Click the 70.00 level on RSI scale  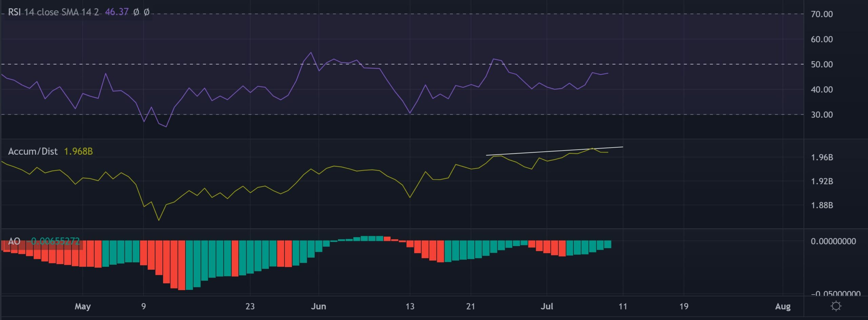(x=822, y=14)
